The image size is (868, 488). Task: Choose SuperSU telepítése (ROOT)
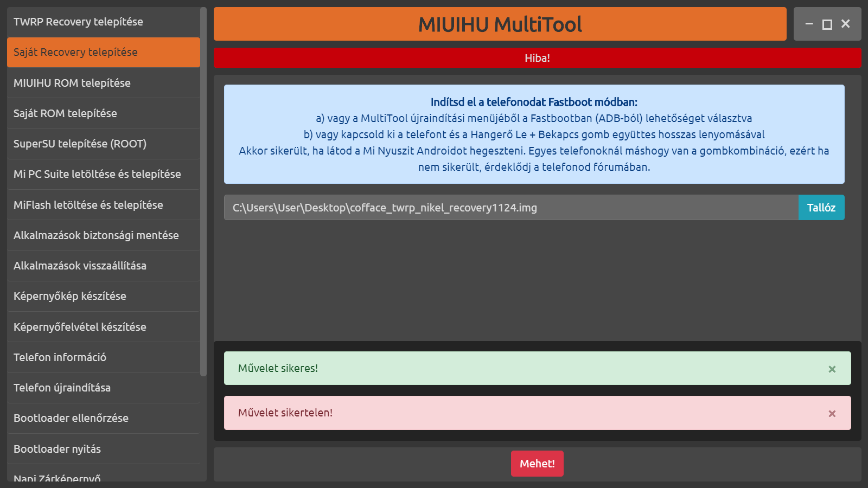(104, 144)
